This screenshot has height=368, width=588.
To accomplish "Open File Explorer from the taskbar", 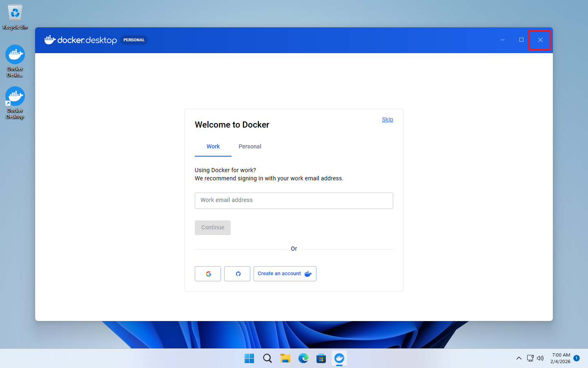I will point(285,359).
